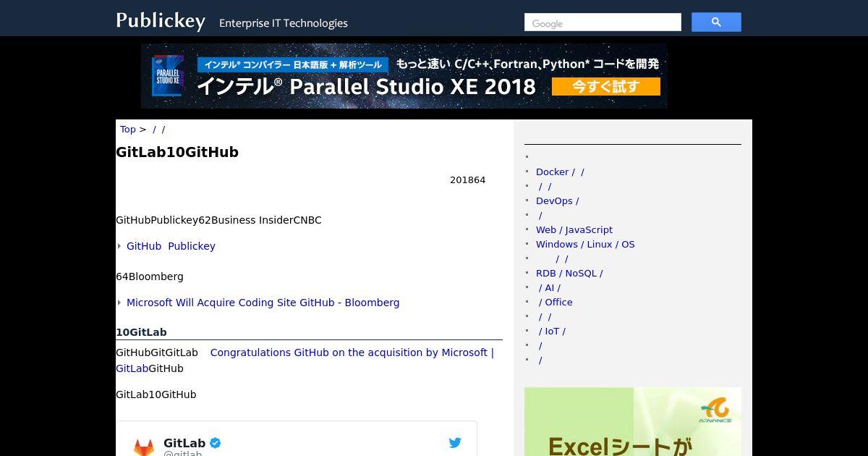
Task: Click the date text 201864
Action: point(467,180)
